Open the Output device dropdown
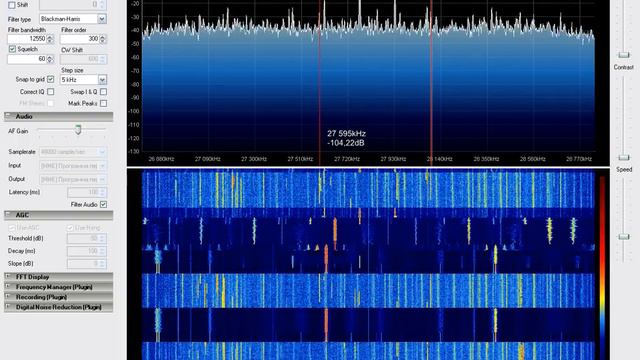This screenshot has width=640, height=360. [73, 179]
